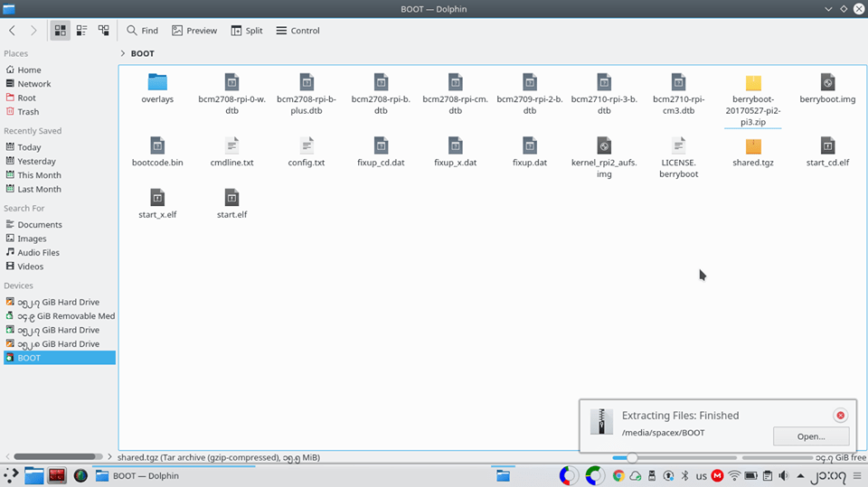Open the Find search tool
Image resolution: width=868 pixels, height=487 pixels.
[142, 31]
